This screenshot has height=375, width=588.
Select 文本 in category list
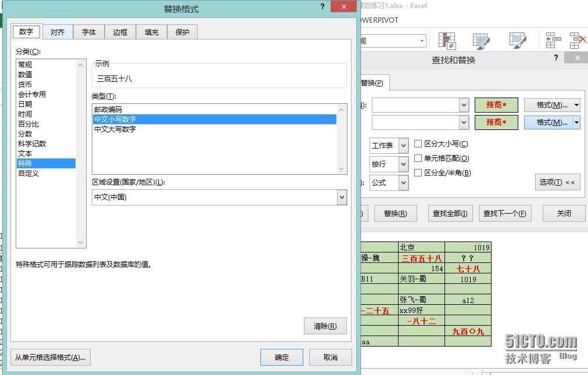tap(46, 153)
